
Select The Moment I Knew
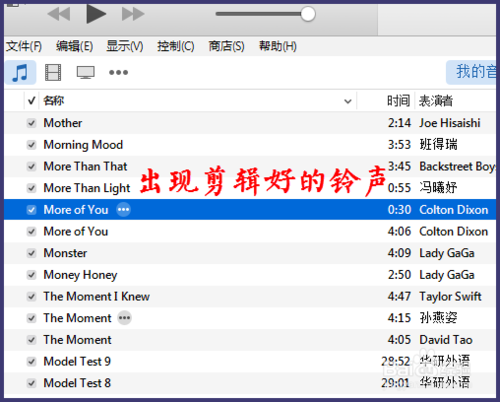[97, 296]
